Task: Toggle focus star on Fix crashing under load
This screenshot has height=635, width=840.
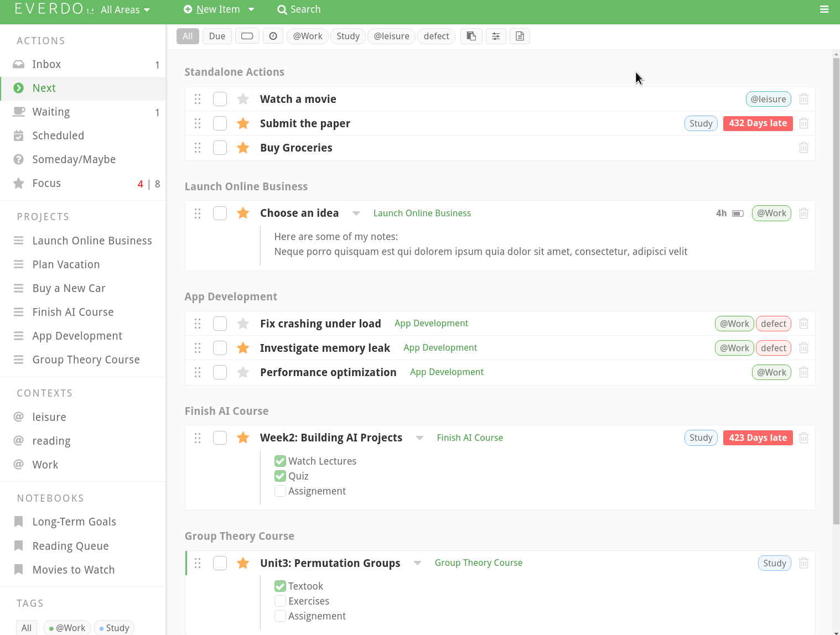Action: [x=243, y=324]
